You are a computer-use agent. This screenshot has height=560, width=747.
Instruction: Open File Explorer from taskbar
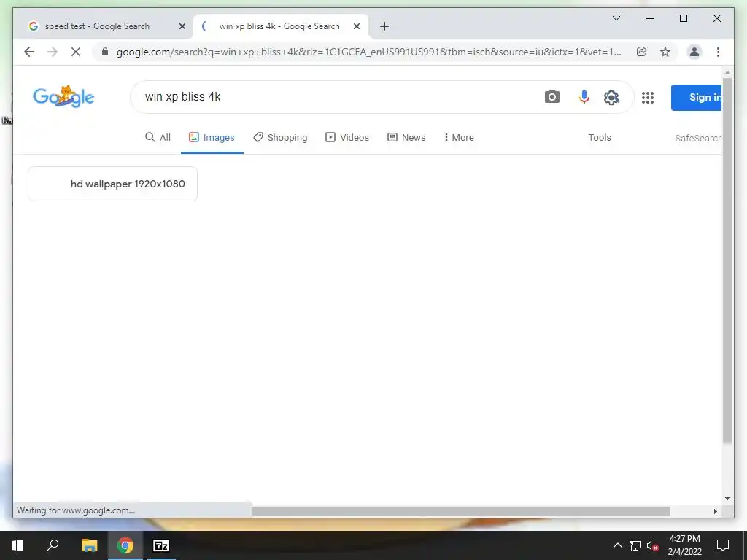pyautogui.click(x=89, y=545)
